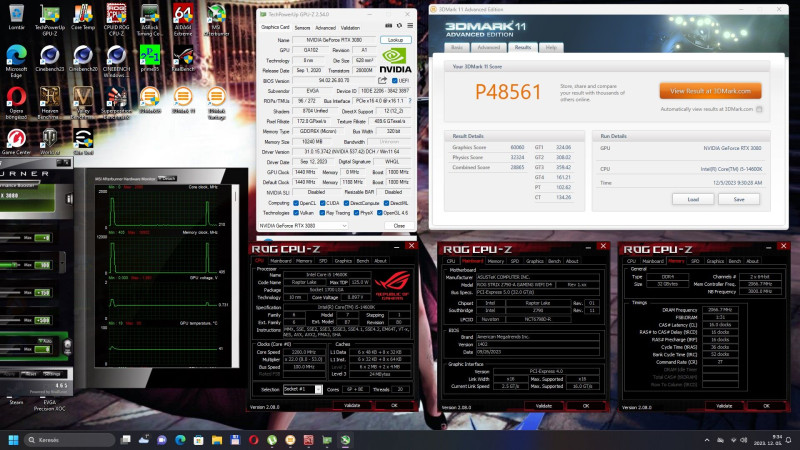This screenshot has height=450, width=800.
Task: Open the CPUID ROG CPU-Z desktop shortcut
Action: (116, 20)
